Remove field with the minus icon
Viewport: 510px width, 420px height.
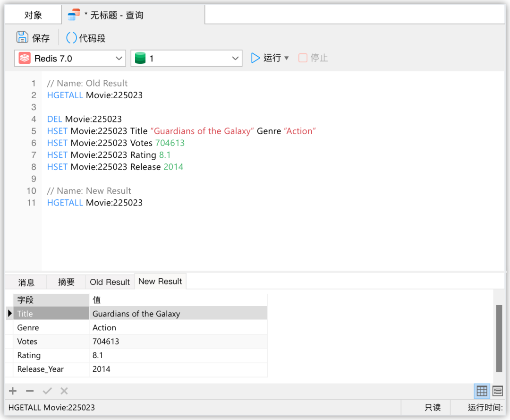pyautogui.click(x=30, y=391)
